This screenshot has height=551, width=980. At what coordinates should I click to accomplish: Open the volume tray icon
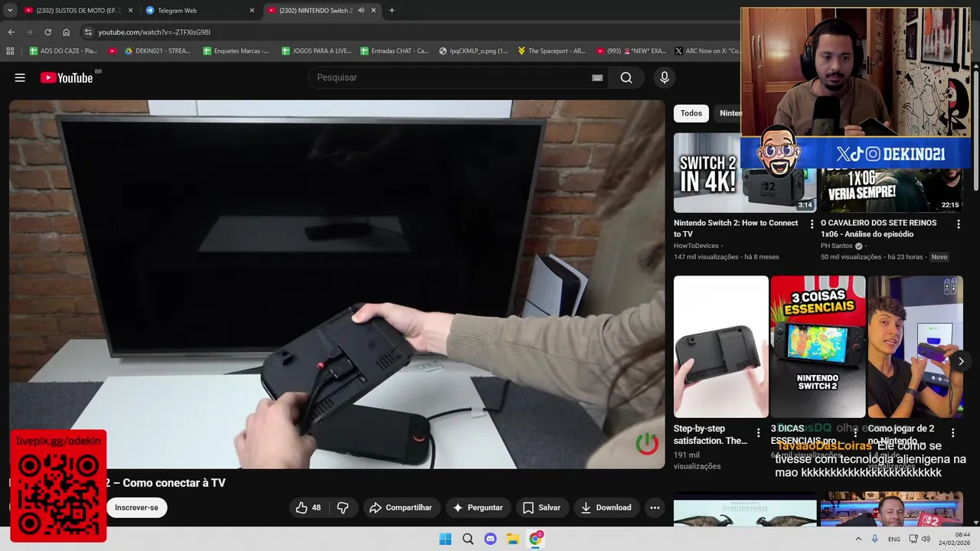pyautogui.click(x=926, y=539)
